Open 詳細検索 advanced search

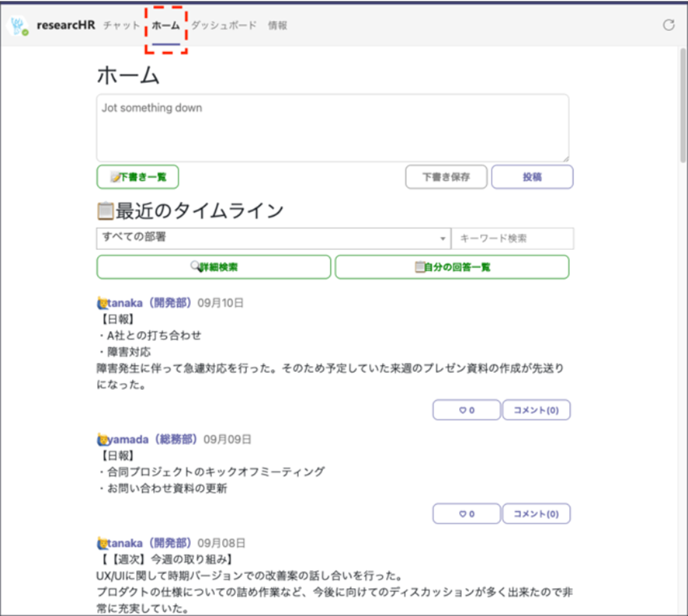point(214,267)
